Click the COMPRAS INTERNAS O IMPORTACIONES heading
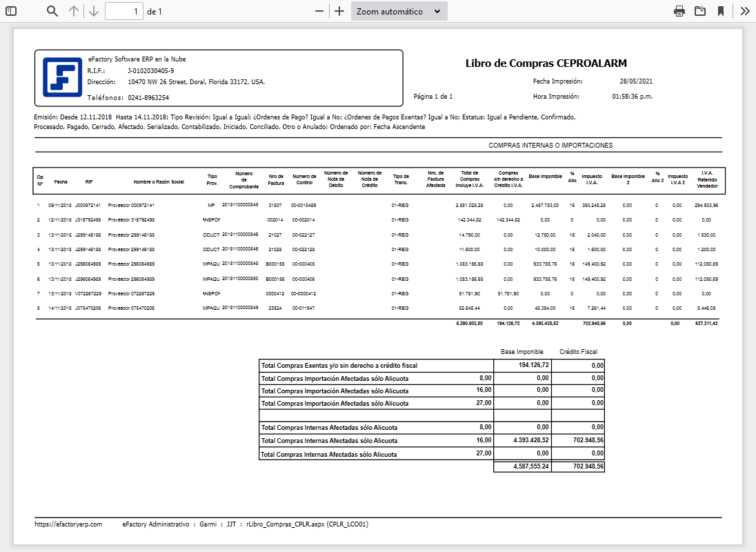 [x=550, y=146]
